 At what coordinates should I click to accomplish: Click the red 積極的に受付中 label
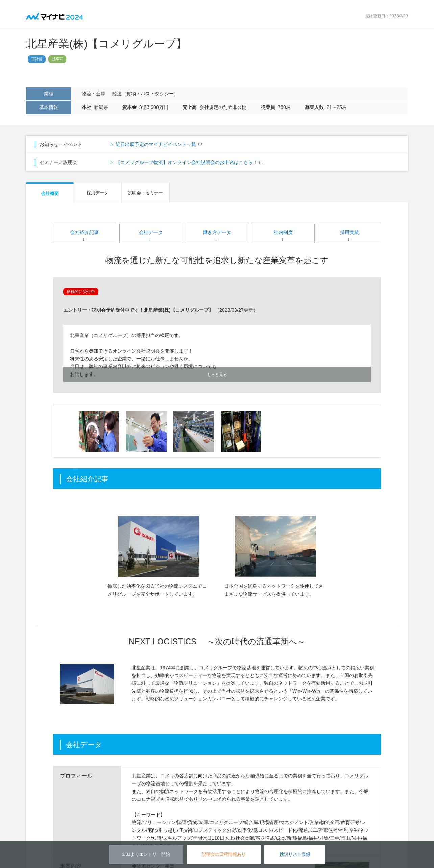pos(81,292)
